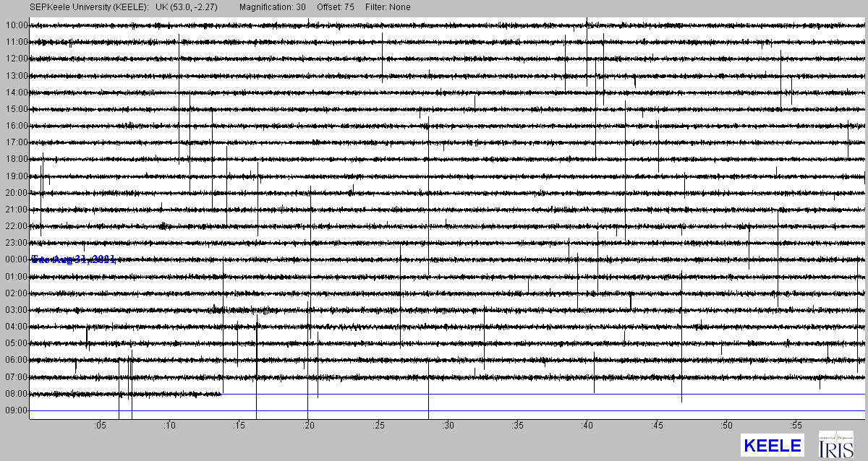Screen dimensions: 868x461
Task: Select the 03:00 hour row label
Action: [16, 310]
